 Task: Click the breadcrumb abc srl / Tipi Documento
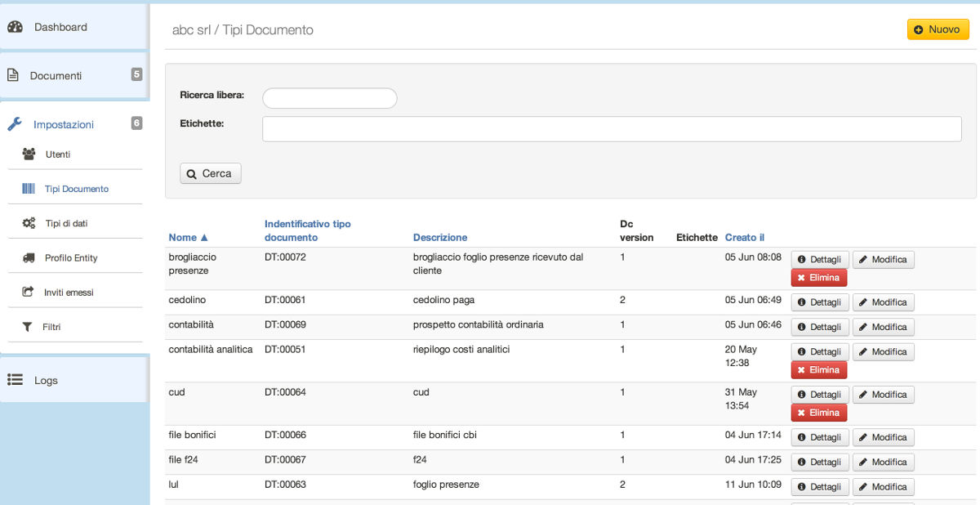(x=243, y=30)
